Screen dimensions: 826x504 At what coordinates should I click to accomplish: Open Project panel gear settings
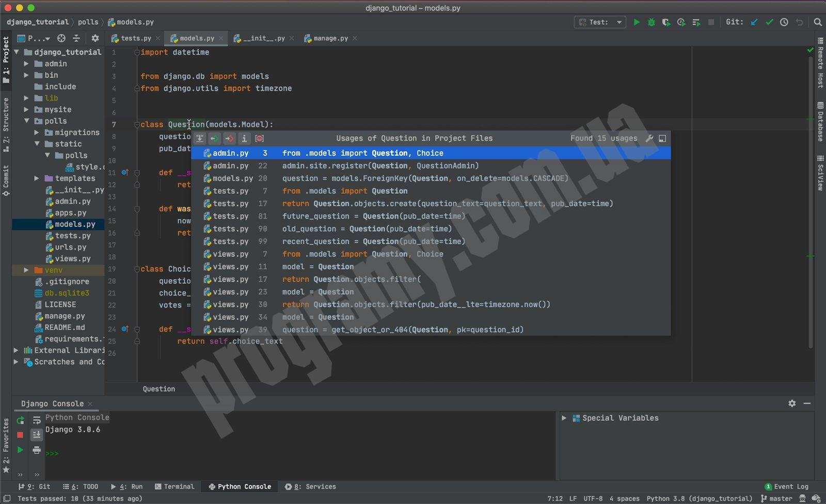click(x=95, y=38)
